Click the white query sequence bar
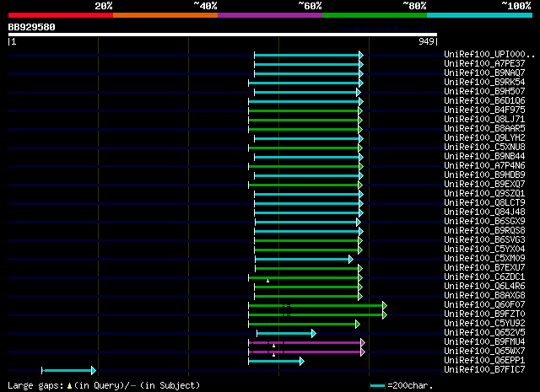The height and width of the screenshot is (392, 540). point(223,35)
